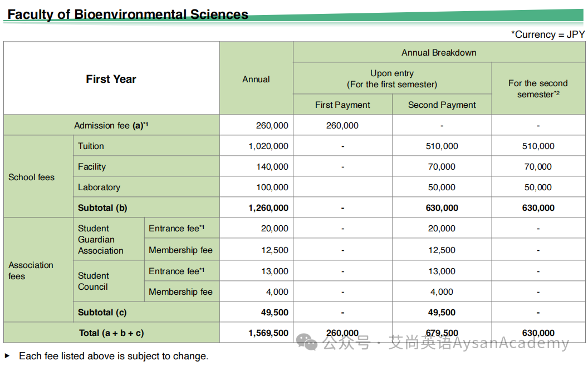Screen dimensions: 588x366
Task: Click the annual facility value "140,000"
Action: tap(272, 167)
